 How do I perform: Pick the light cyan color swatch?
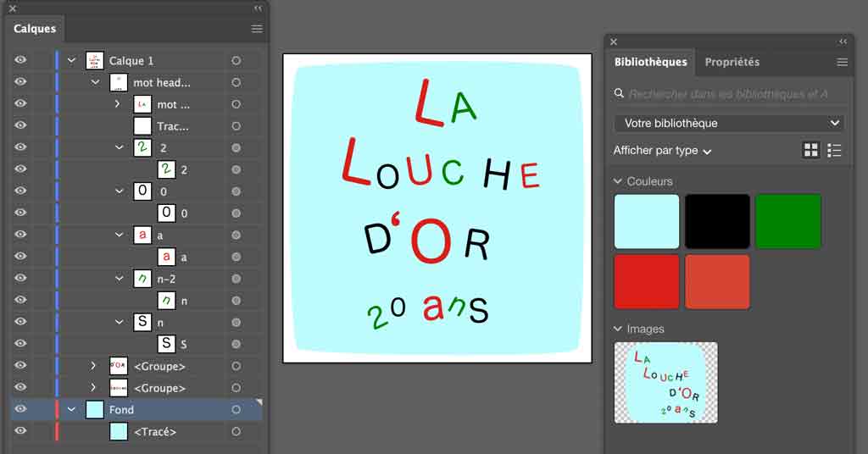(647, 221)
